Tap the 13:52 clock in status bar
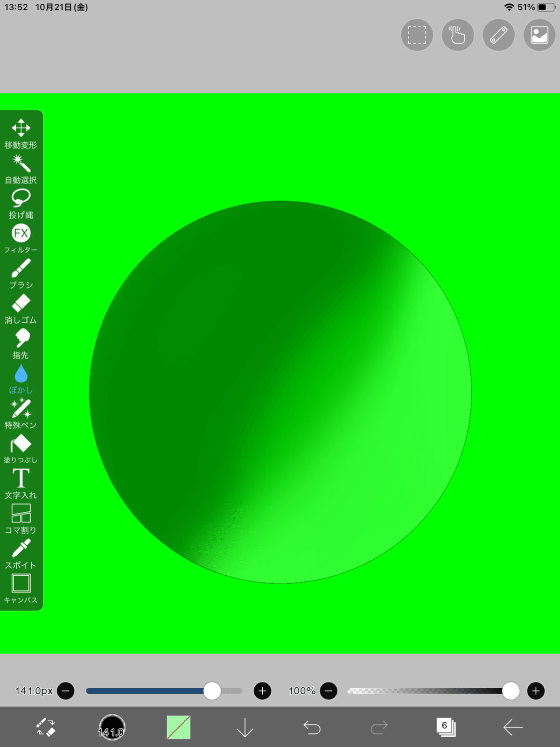The height and width of the screenshot is (747, 560). (16, 7)
